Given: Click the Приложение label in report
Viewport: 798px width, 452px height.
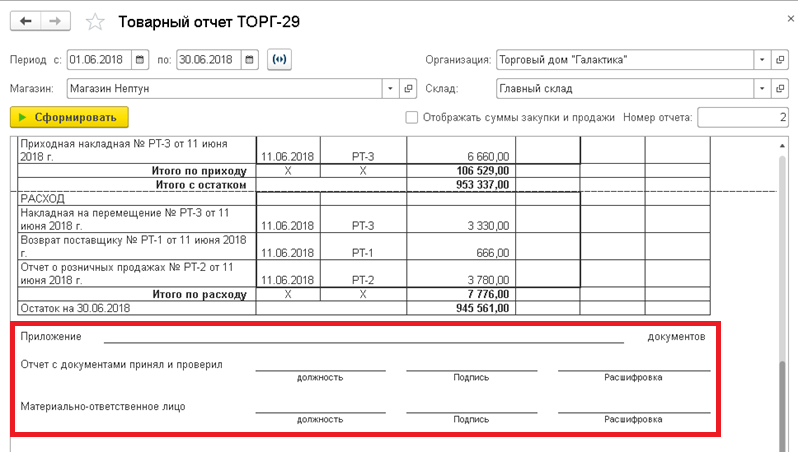Looking at the screenshot, I should point(51,336).
